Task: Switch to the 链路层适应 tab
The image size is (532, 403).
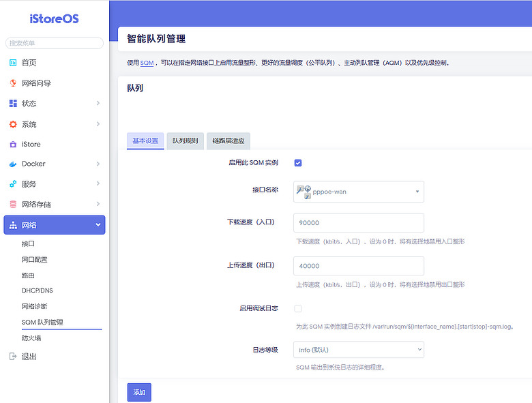Action: (x=228, y=140)
